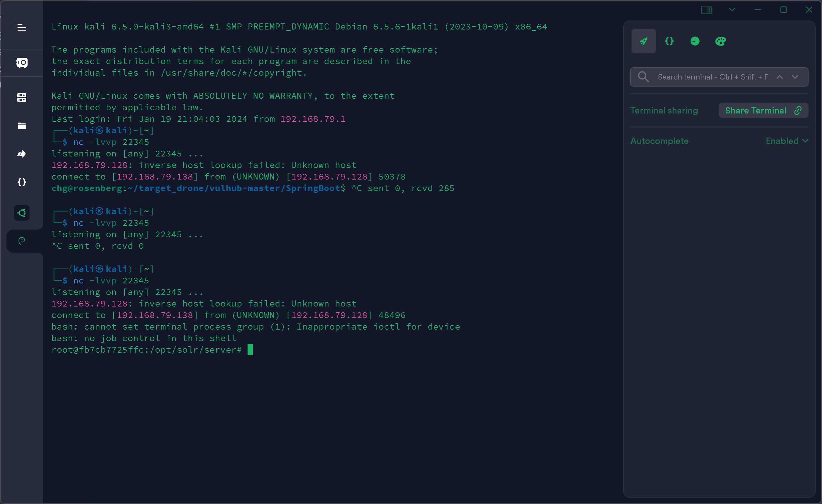Open the palette theme tab
Image resolution: width=822 pixels, height=504 pixels.
pos(720,41)
